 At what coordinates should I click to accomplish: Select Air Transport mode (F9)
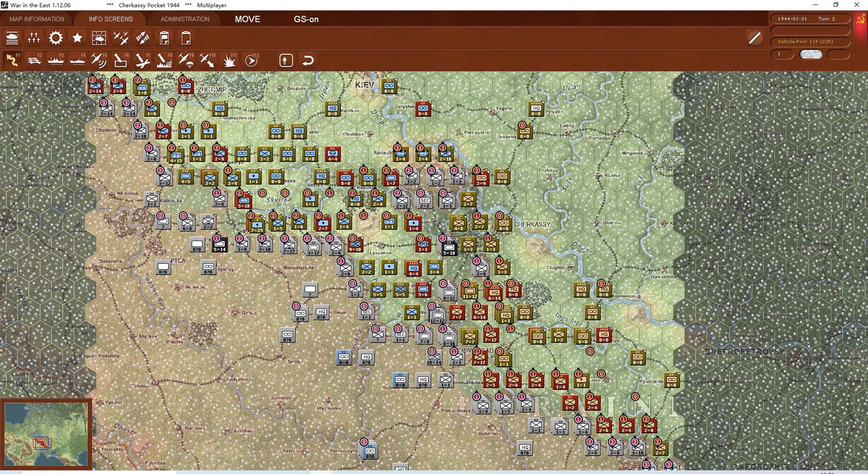pyautogui.click(x=186, y=60)
